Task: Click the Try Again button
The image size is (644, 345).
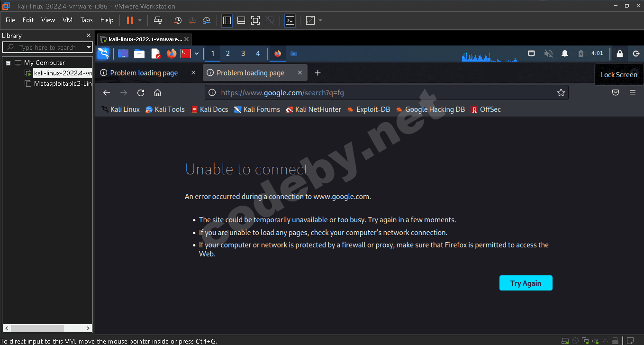Action: pos(526,283)
